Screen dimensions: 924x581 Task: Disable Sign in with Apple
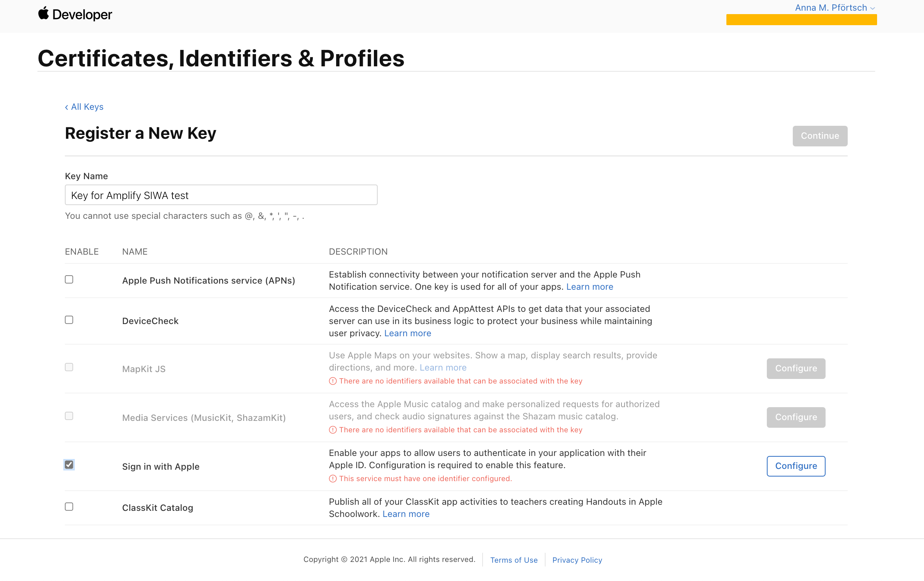click(69, 464)
